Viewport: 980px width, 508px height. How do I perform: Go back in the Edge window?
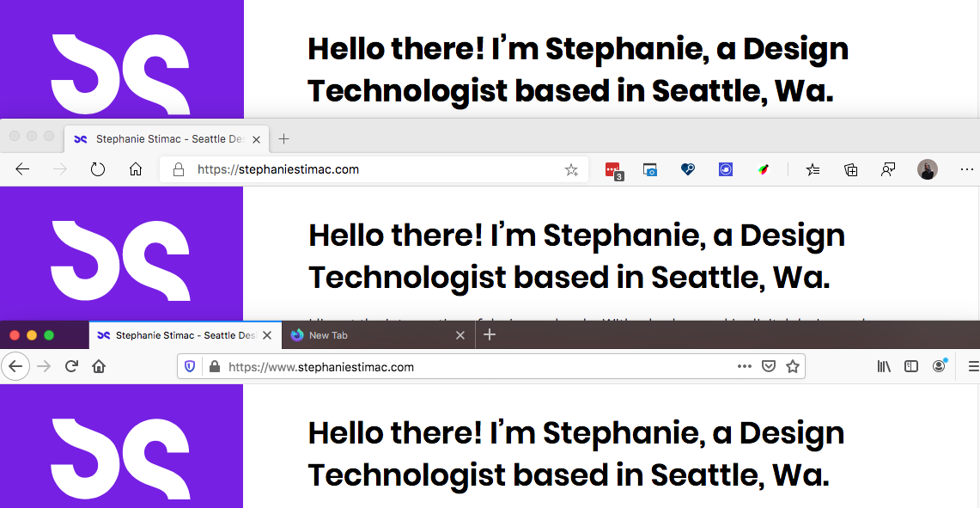coord(22,169)
